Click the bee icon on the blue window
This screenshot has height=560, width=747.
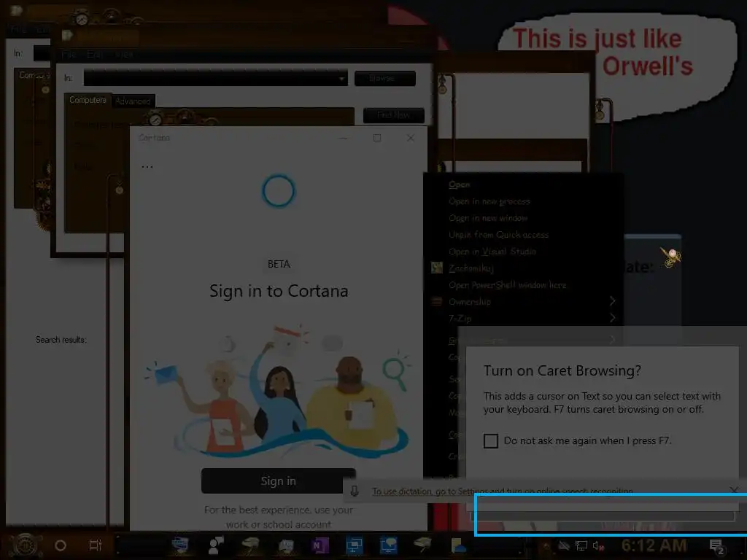pyautogui.click(x=671, y=257)
